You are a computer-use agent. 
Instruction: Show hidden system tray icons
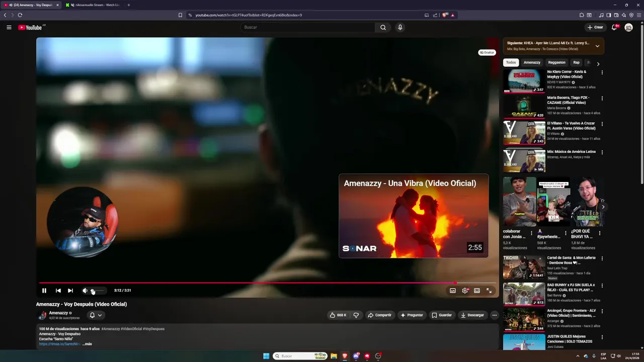click(x=577, y=356)
